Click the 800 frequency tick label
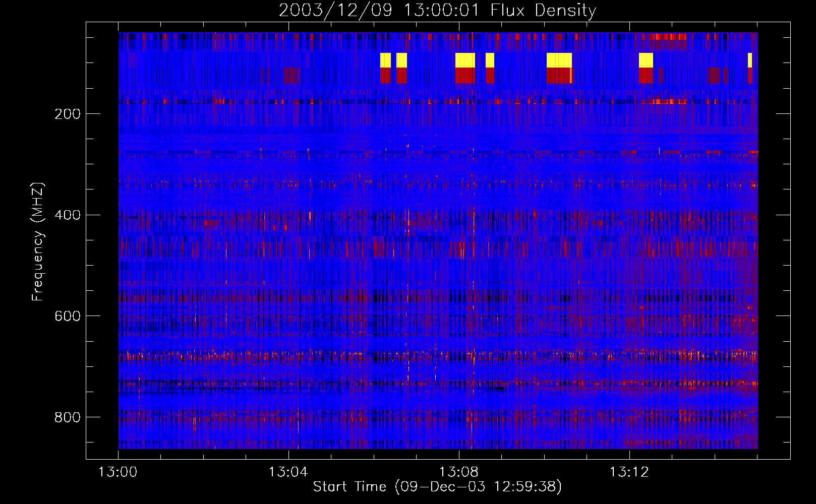 point(68,417)
